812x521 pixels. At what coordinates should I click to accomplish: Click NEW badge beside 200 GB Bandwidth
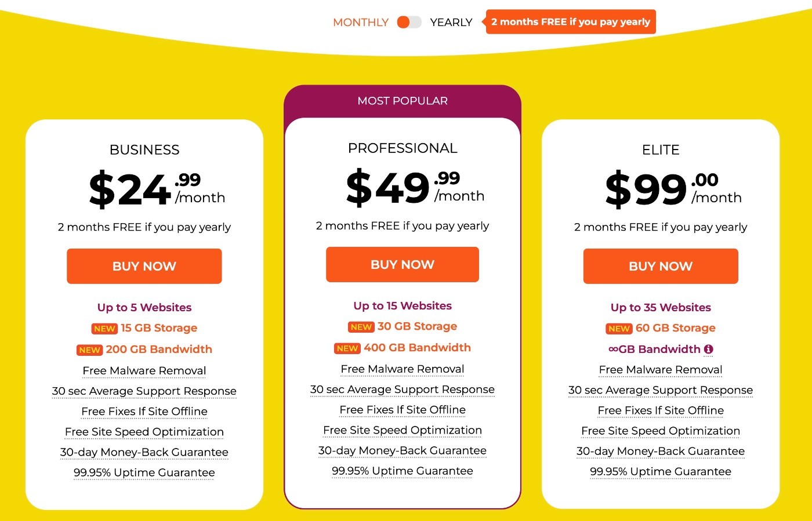(x=90, y=350)
